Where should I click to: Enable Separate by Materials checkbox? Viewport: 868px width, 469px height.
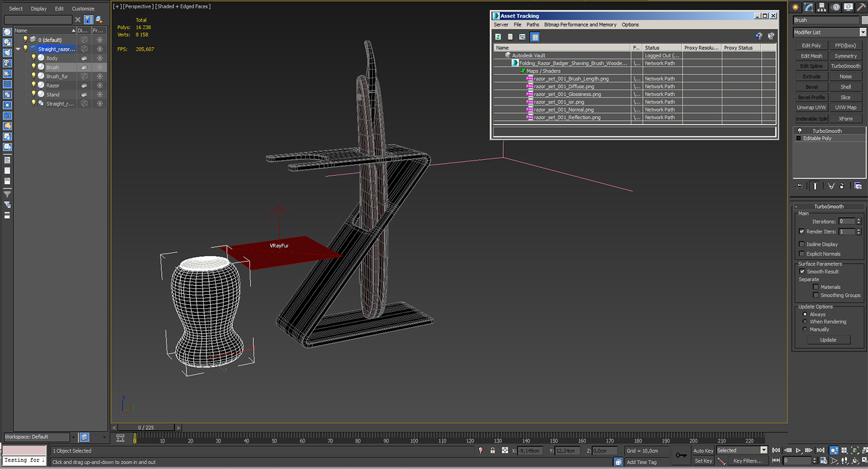point(816,287)
